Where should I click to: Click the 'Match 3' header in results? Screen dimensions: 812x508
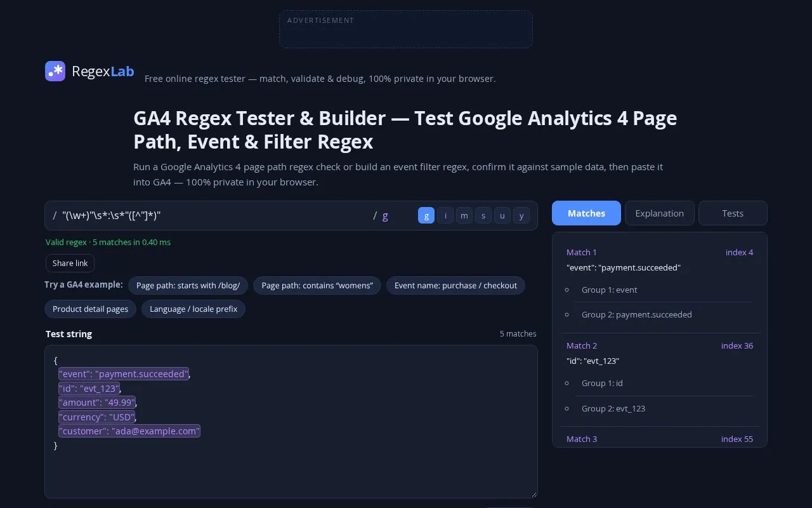pos(582,439)
